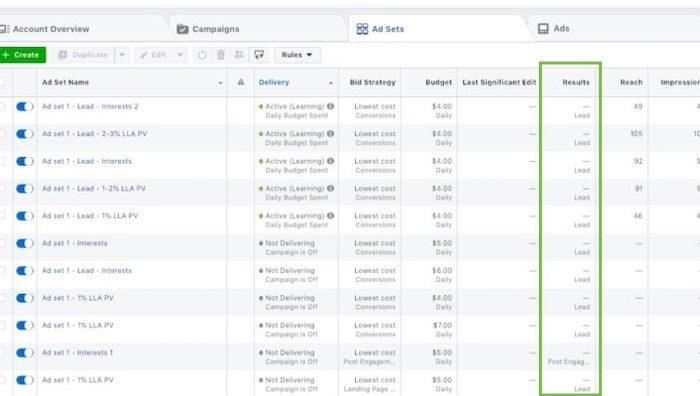Click the revert/undo circular arrow icon
Viewport: 700px width, 396px height.
click(202, 55)
